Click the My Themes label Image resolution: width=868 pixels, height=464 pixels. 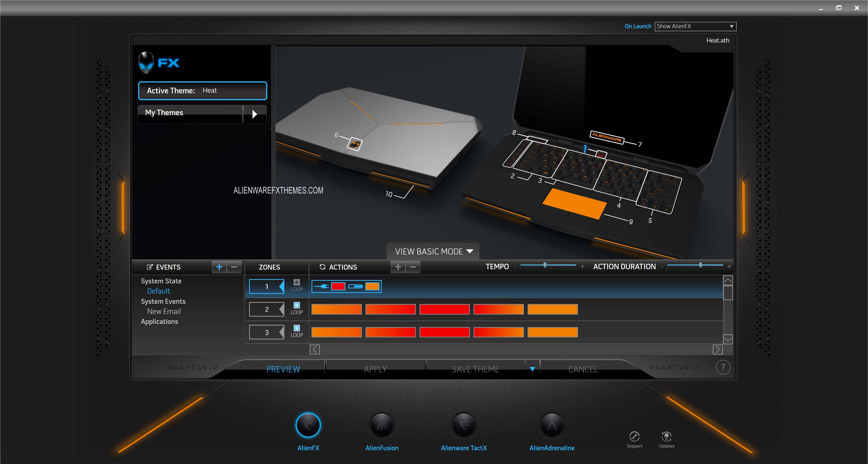164,113
